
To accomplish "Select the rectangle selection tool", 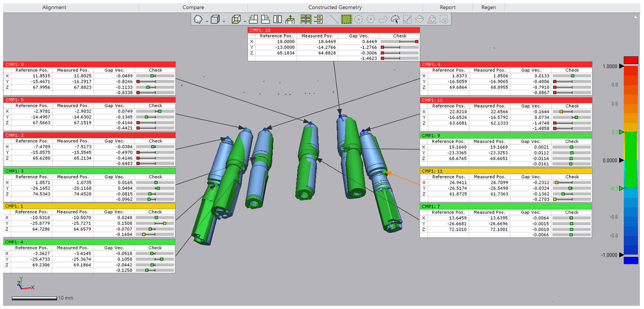I will (346, 19).
